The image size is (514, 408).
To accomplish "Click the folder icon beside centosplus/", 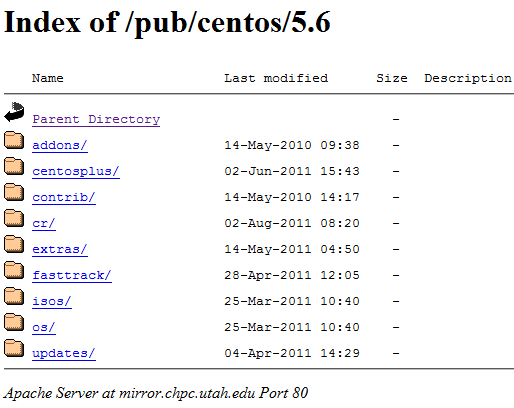I will [x=14, y=166].
